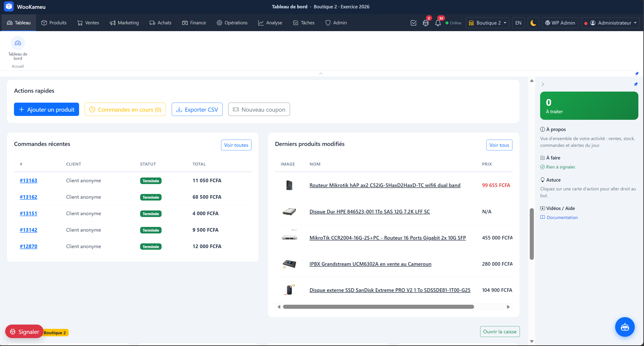Image resolution: width=644 pixels, height=346 pixels.
Task: Open the Achats menu
Action: [160, 23]
